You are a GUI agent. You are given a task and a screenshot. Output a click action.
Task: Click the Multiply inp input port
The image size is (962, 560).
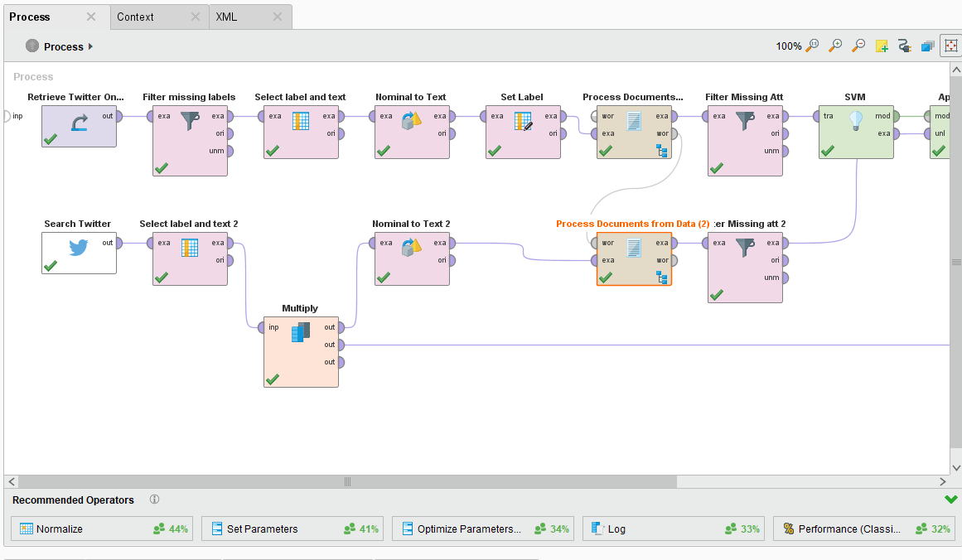click(x=261, y=327)
